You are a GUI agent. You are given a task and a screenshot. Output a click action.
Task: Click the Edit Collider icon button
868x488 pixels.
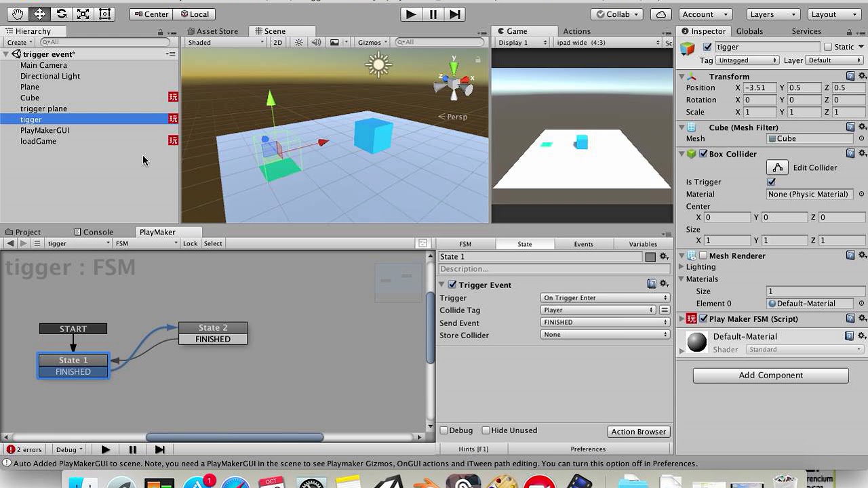click(778, 167)
